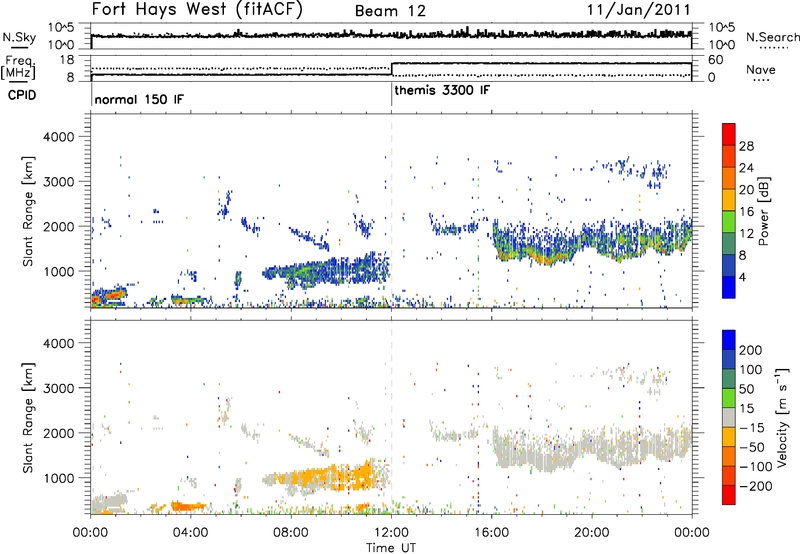Click the '1000' tick in the velocity panel
The width and height of the screenshot is (800, 554).
click(58, 478)
